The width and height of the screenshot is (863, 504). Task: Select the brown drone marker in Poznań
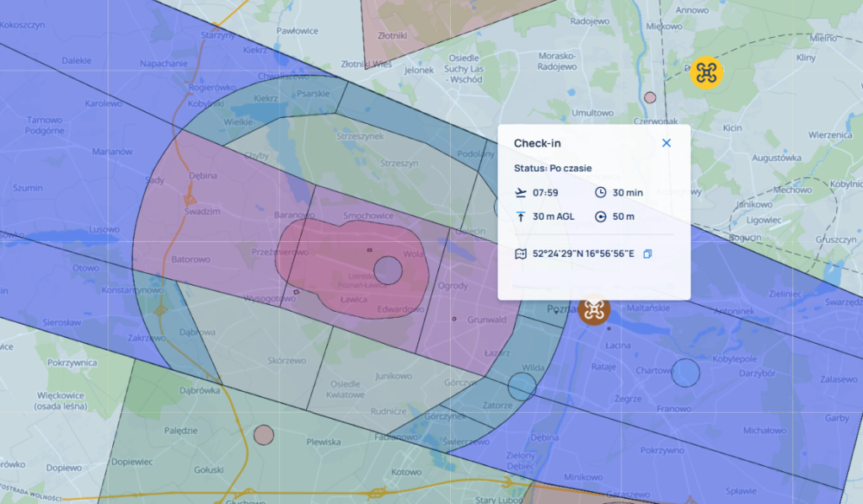click(x=594, y=310)
